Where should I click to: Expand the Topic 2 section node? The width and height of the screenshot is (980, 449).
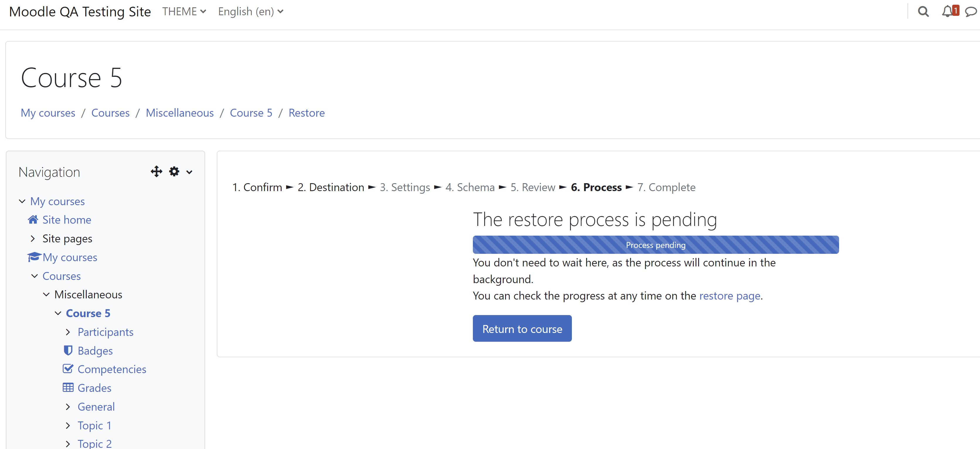tap(68, 444)
